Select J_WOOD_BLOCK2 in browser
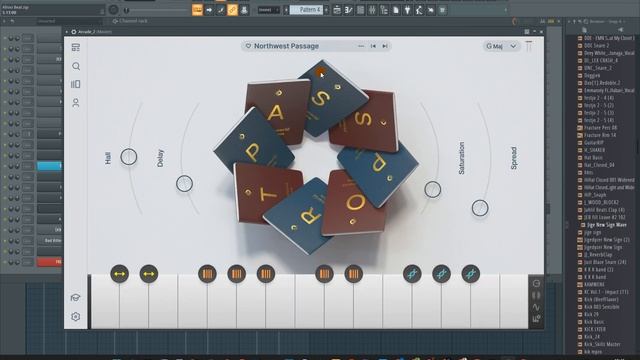The width and height of the screenshot is (640, 360). [601, 202]
